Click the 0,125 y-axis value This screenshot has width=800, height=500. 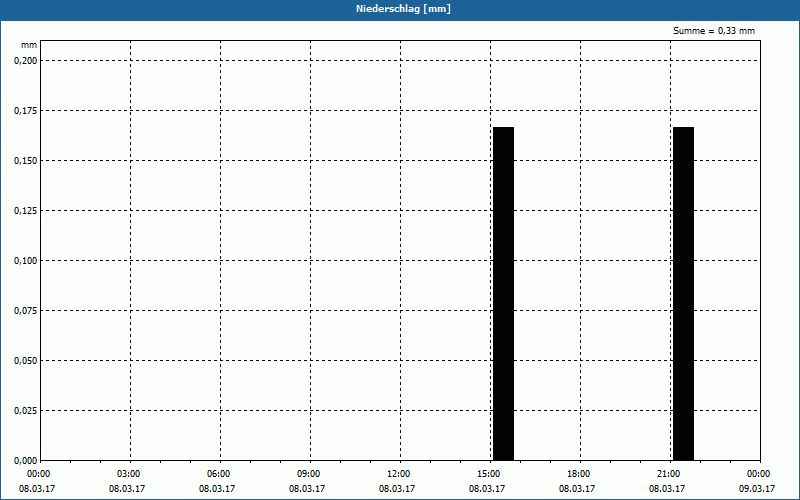26,211
